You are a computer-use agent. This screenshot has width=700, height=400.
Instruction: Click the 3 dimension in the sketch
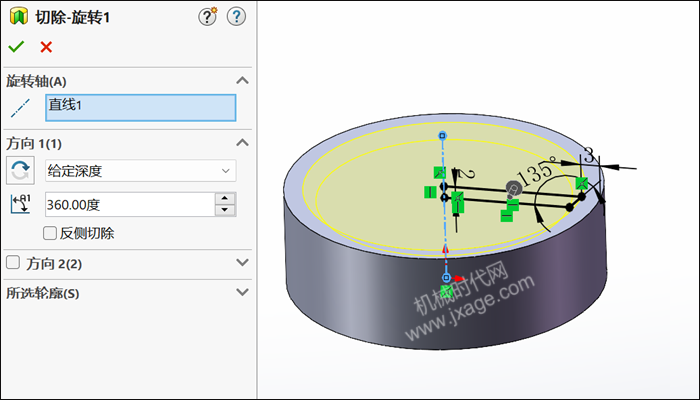(x=589, y=156)
